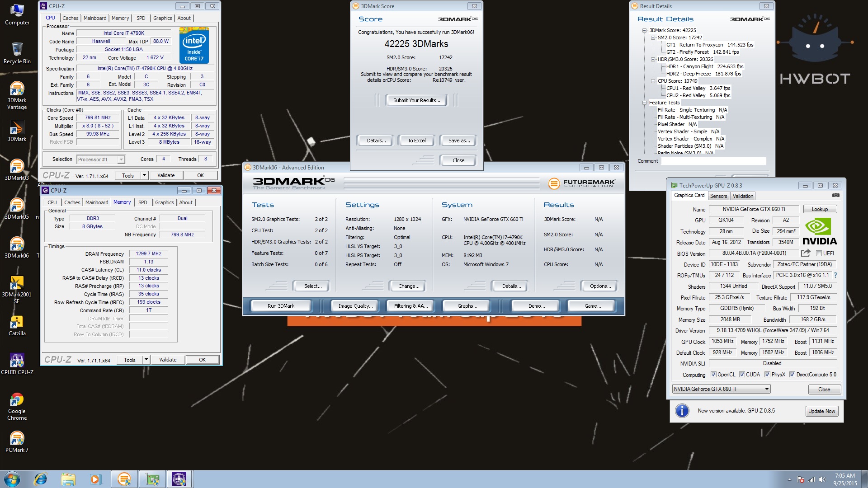Collapse the 3DMark Score tree node
The image size is (868, 488).
coord(644,30)
